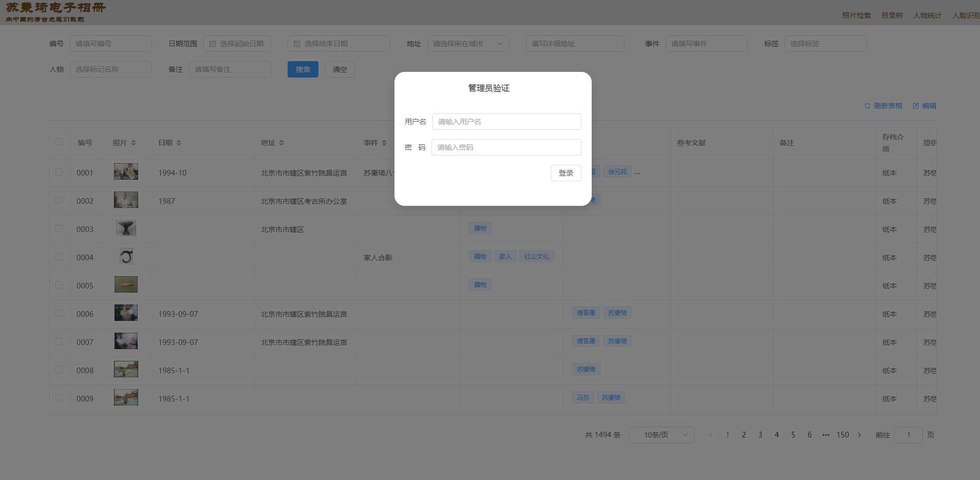Image resolution: width=980 pixels, height=480 pixels.
Task: Open the tag selection dropdown
Action: pyautogui.click(x=825, y=44)
